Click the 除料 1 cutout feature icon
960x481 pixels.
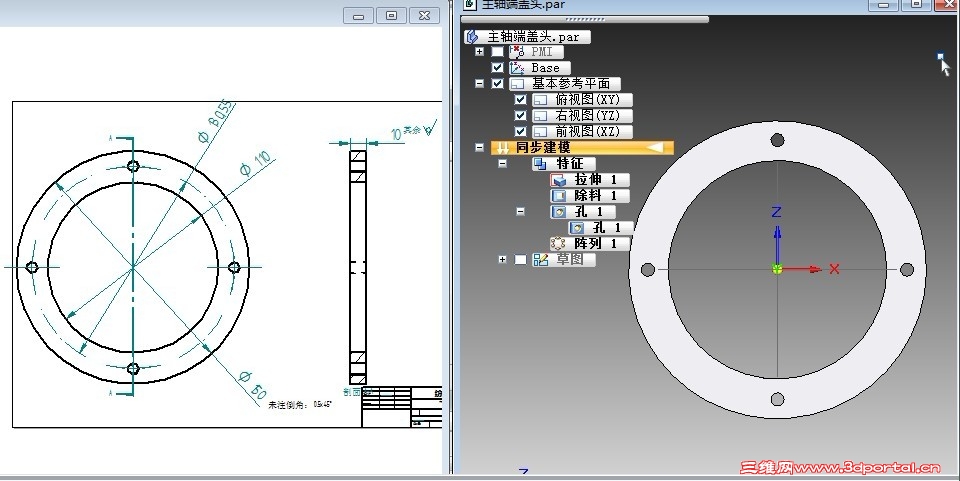(558, 195)
